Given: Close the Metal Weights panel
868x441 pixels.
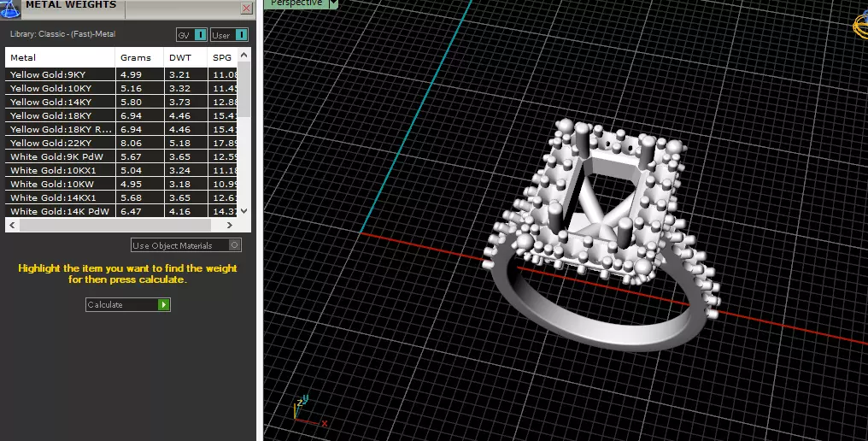Looking at the screenshot, I should point(246,8).
